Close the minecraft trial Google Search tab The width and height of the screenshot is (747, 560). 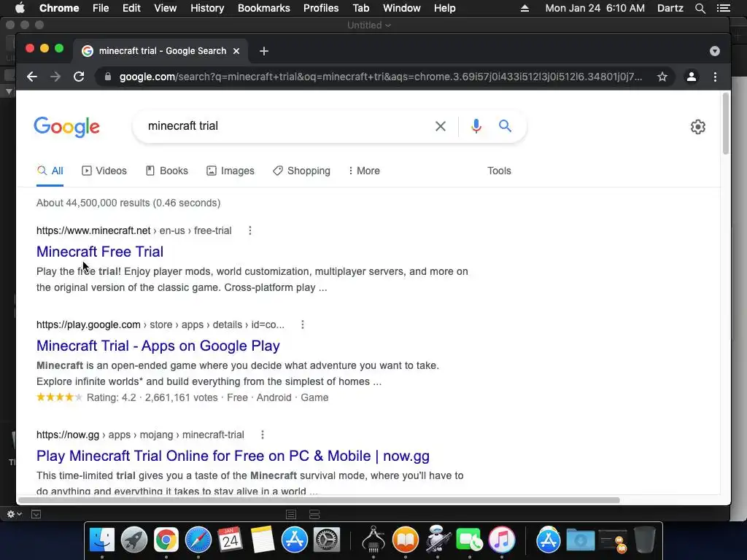(x=236, y=51)
